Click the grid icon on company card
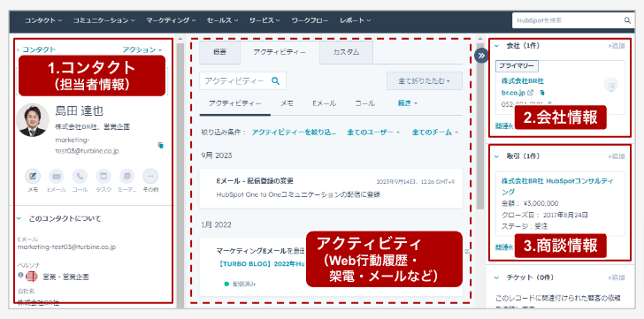Viewport: 644px width, 319px height. tap(611, 86)
